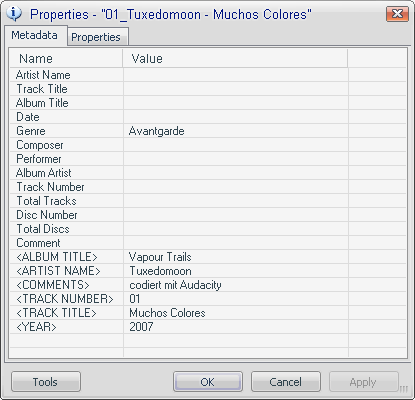Edit the Avantgarde genre value
Viewport: 415px width, 400px height.
click(156, 131)
